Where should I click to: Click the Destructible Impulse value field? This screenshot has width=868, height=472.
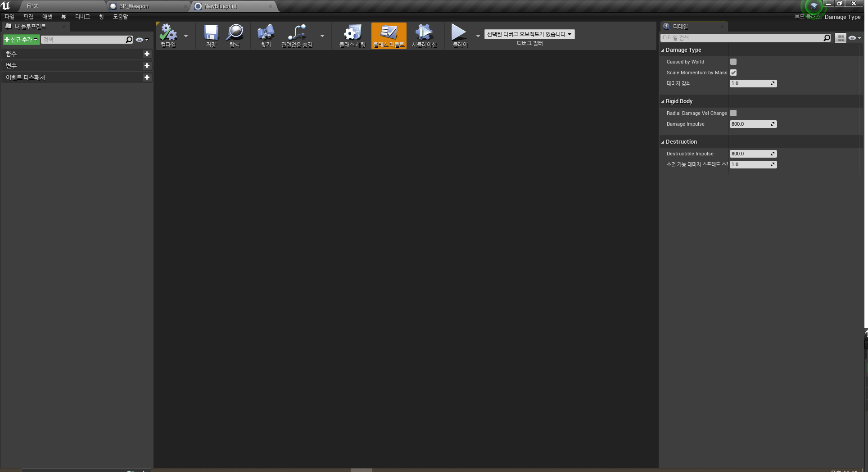pos(753,154)
